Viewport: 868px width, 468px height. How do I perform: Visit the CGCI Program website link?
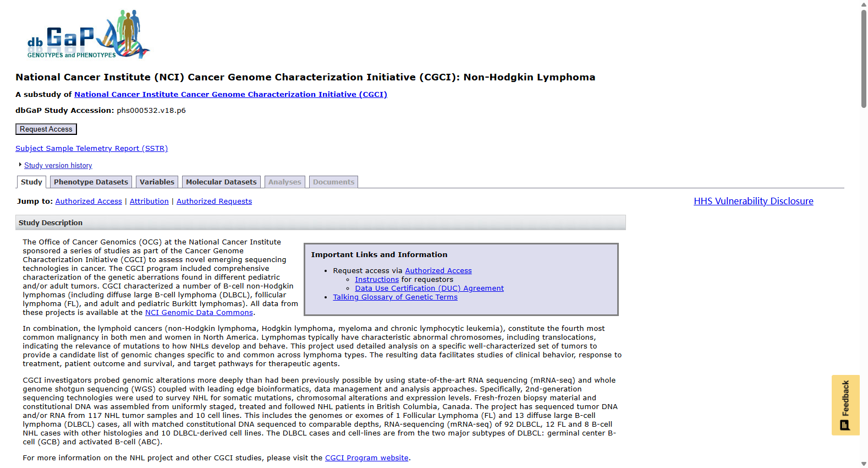click(x=366, y=458)
